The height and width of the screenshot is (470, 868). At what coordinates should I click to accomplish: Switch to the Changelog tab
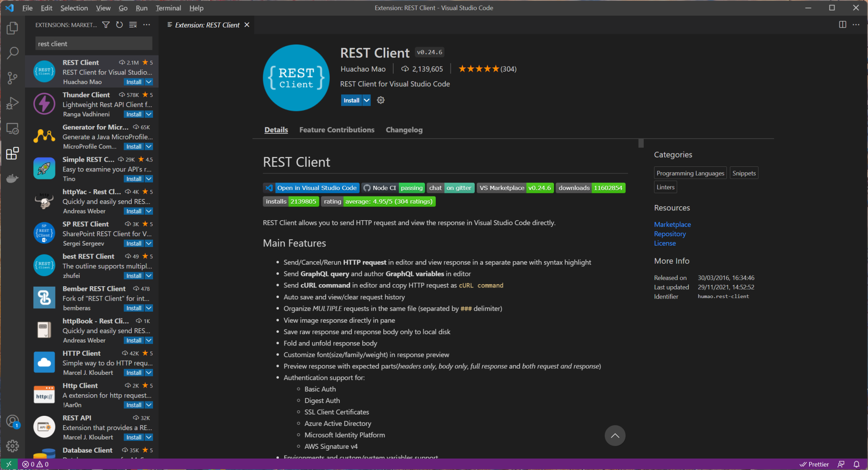pyautogui.click(x=403, y=130)
